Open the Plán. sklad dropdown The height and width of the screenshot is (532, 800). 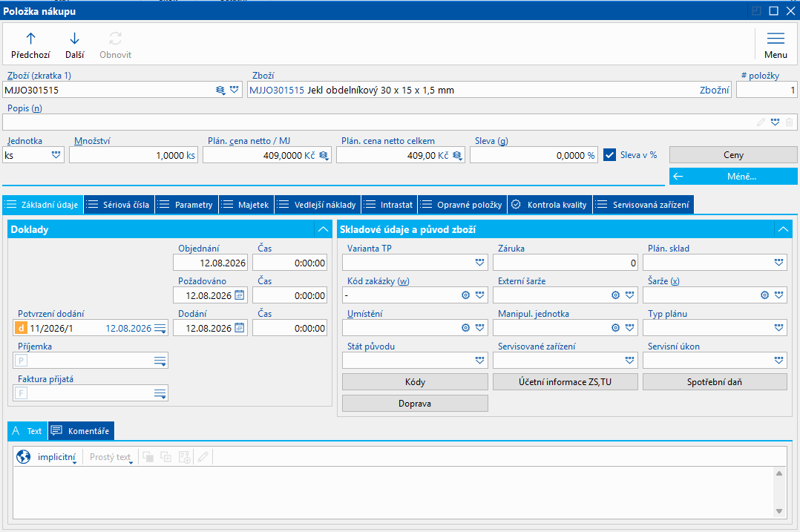[778, 263]
